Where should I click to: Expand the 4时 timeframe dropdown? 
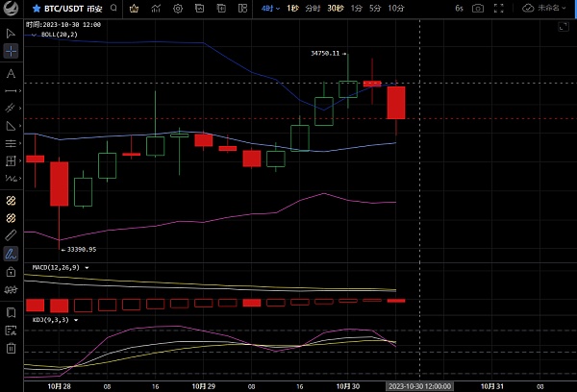click(x=270, y=9)
